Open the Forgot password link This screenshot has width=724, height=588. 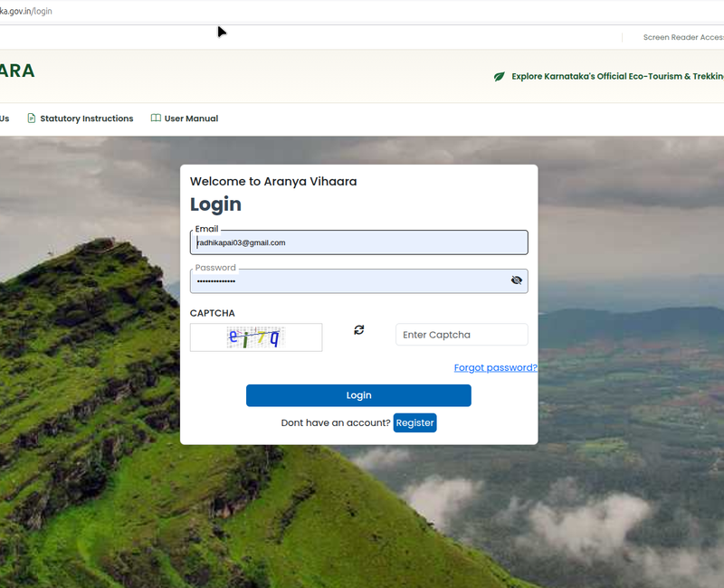pos(495,368)
